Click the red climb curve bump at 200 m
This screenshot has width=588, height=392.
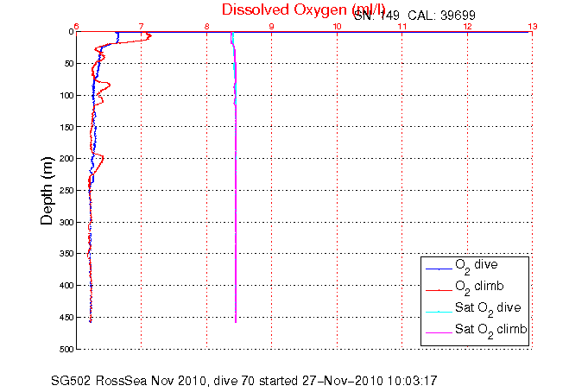tap(102, 158)
